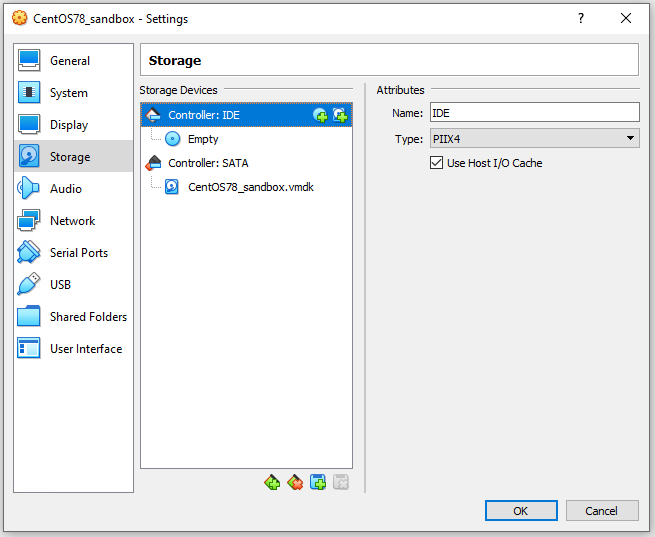Click the add new storage controller icon
The width and height of the screenshot is (655, 537).
point(272,483)
